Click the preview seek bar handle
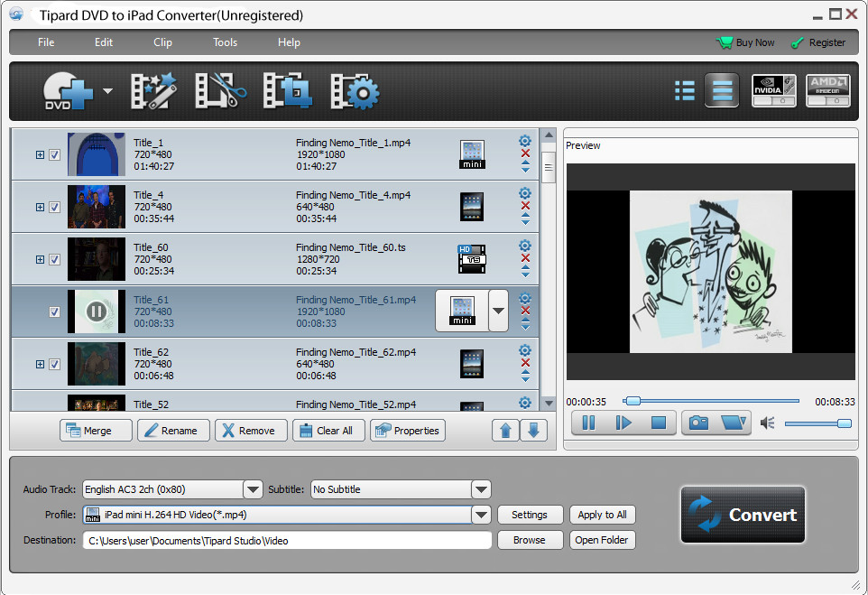The image size is (868, 595). (633, 401)
